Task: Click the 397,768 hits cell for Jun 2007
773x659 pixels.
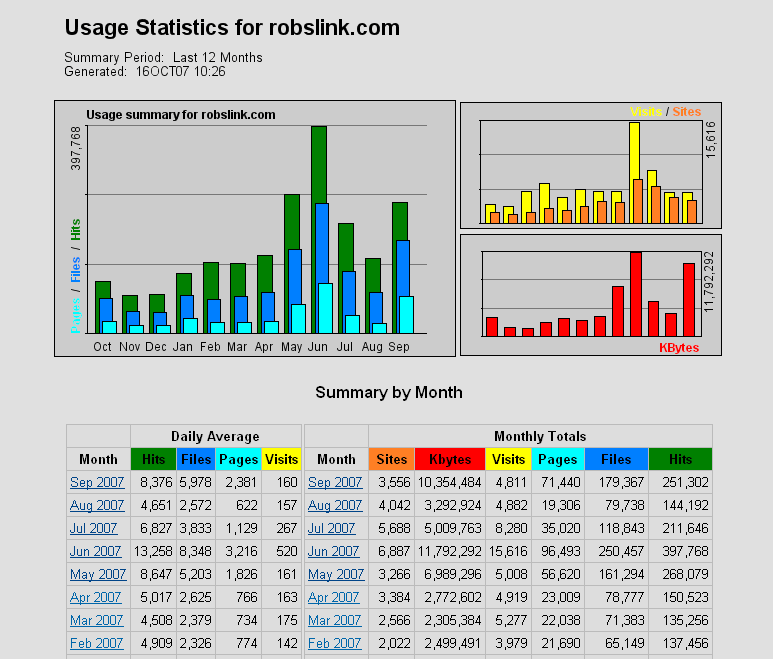Action: click(680, 551)
